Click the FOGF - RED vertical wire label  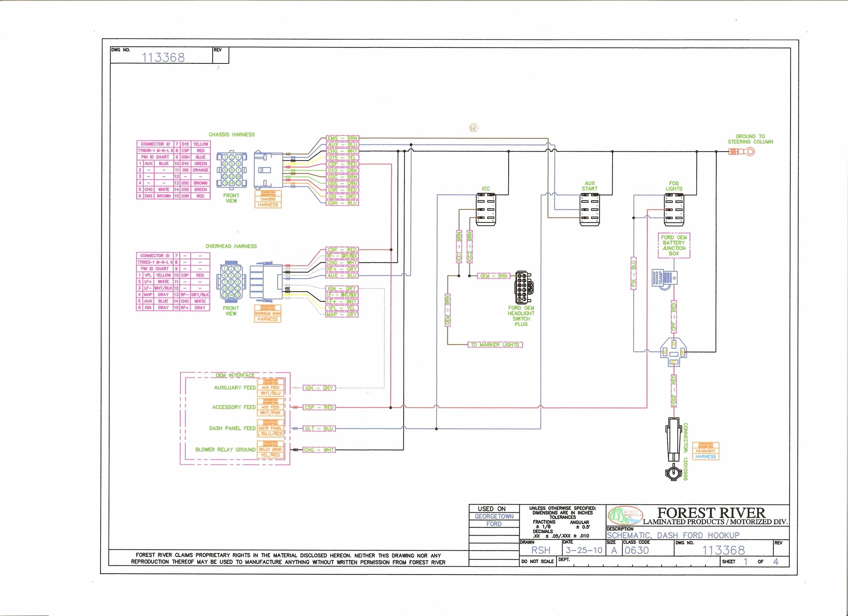point(674,391)
